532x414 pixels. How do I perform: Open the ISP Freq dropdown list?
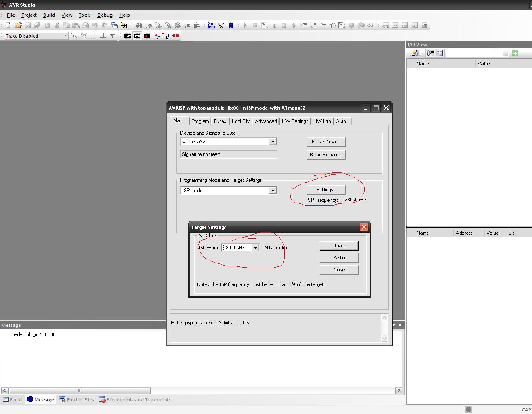(x=255, y=248)
